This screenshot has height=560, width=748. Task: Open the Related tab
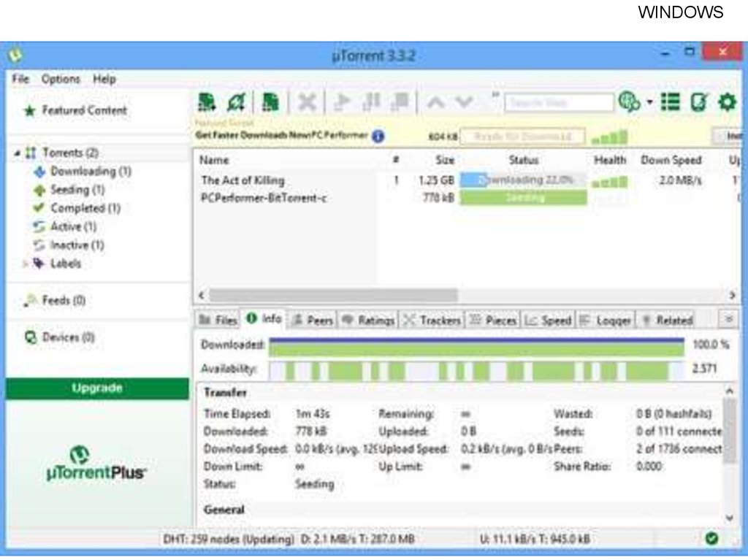[667, 320]
